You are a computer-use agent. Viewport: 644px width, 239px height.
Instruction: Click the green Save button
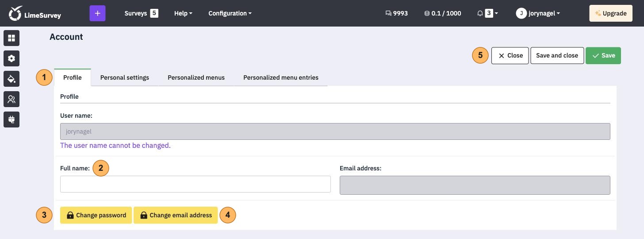pyautogui.click(x=603, y=55)
